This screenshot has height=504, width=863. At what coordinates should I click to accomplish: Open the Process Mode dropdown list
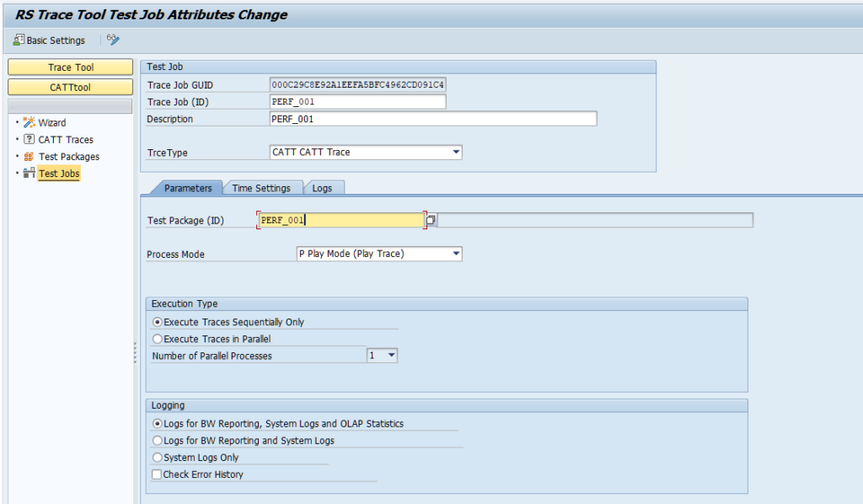456,254
